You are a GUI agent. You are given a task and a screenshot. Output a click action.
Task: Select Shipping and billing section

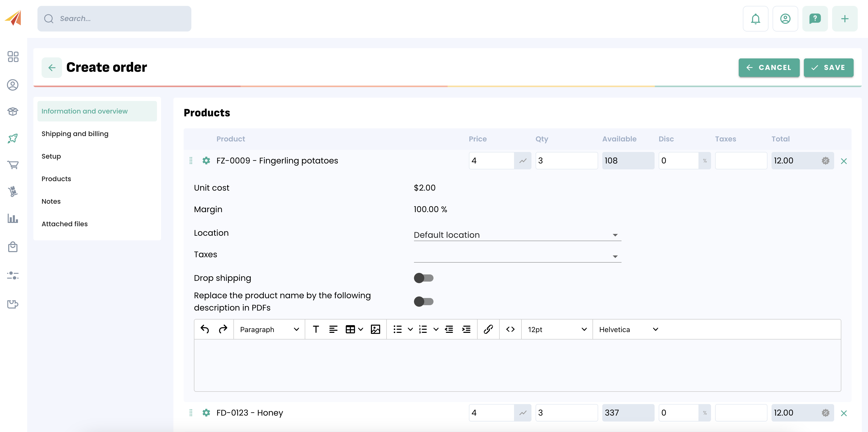coord(75,134)
